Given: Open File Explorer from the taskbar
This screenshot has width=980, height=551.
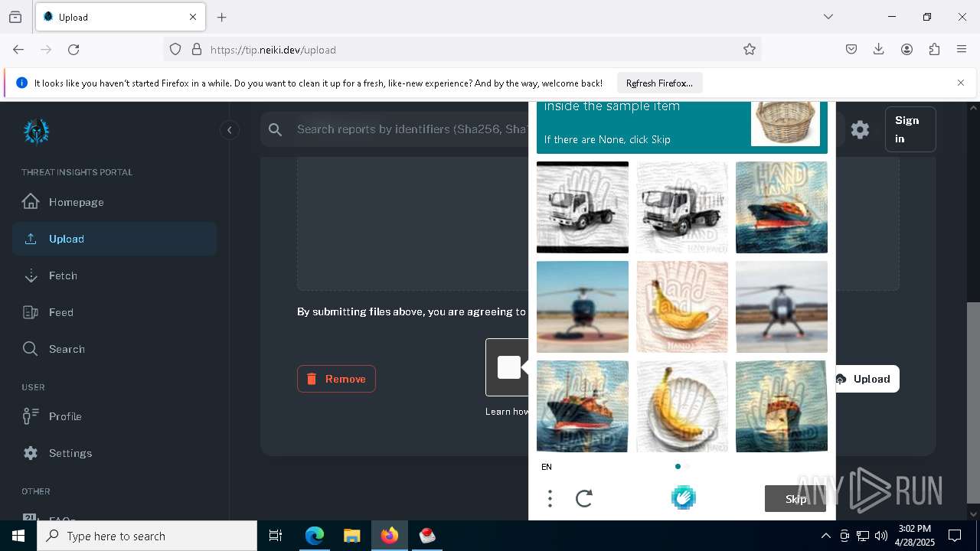Looking at the screenshot, I should click(351, 536).
